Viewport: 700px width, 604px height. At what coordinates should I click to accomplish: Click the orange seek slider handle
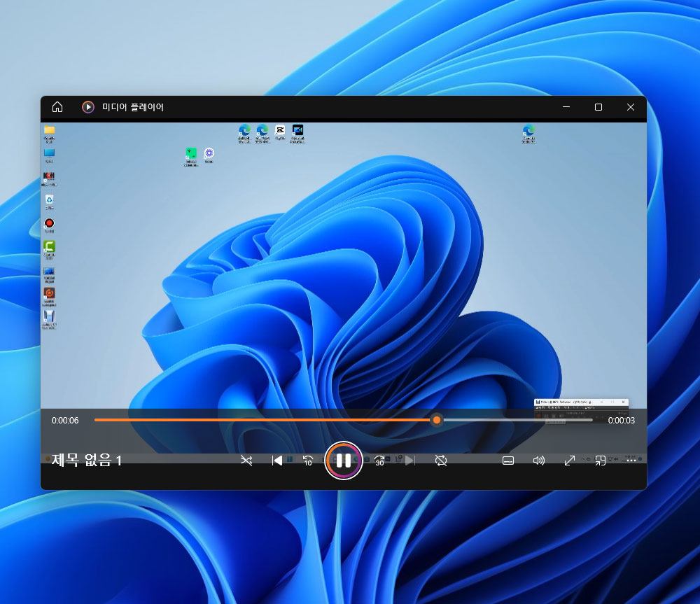[x=437, y=420]
